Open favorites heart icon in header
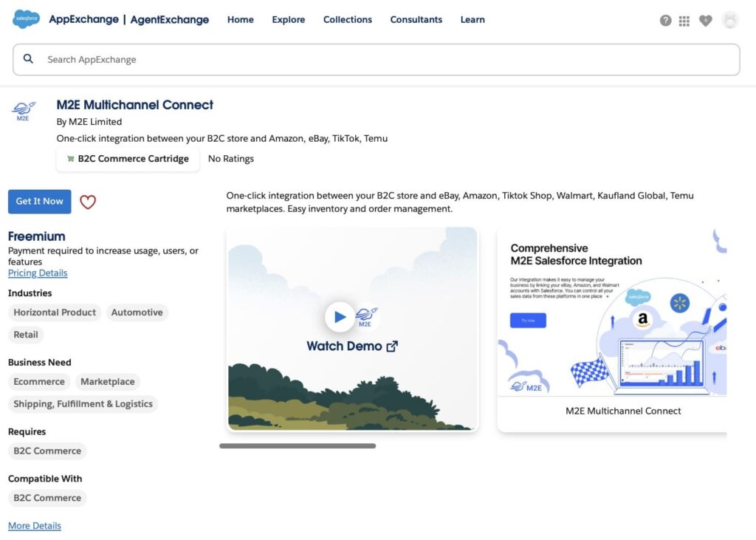This screenshot has height=540, width=756. tap(705, 21)
